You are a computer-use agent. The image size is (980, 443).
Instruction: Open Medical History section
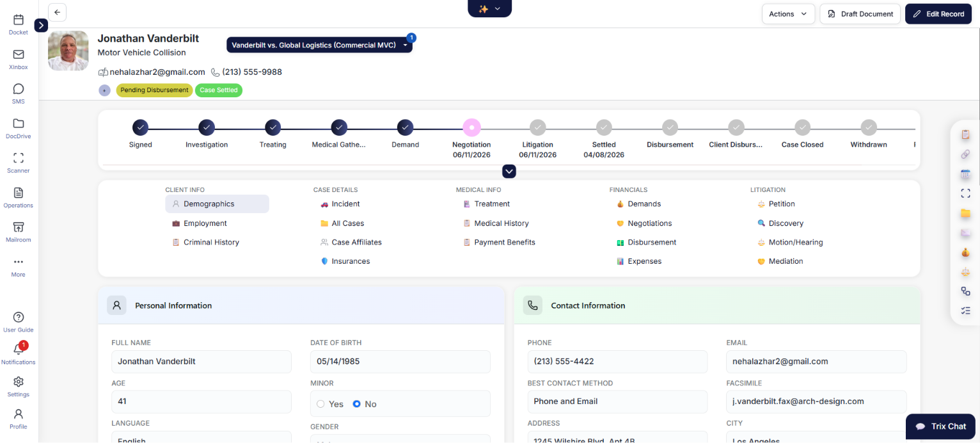pos(496,223)
